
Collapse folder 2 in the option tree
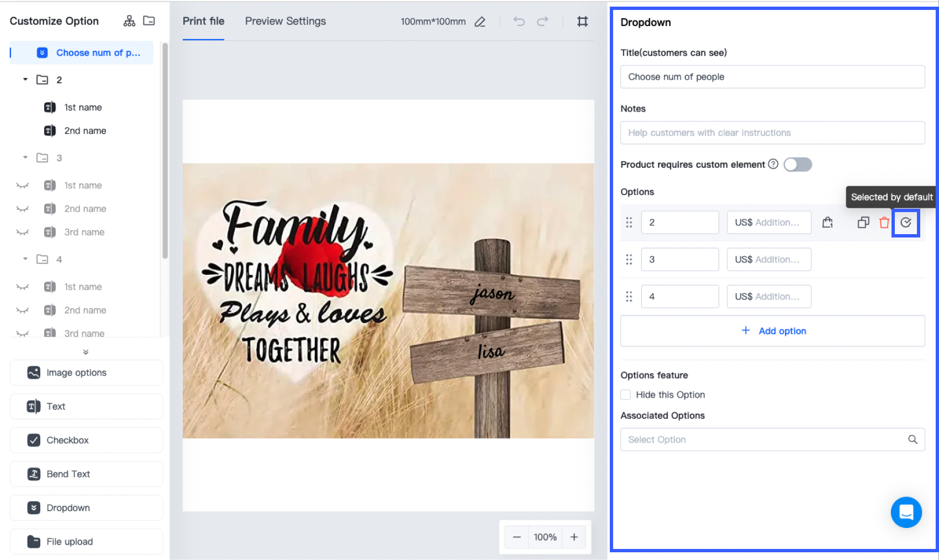[25, 80]
